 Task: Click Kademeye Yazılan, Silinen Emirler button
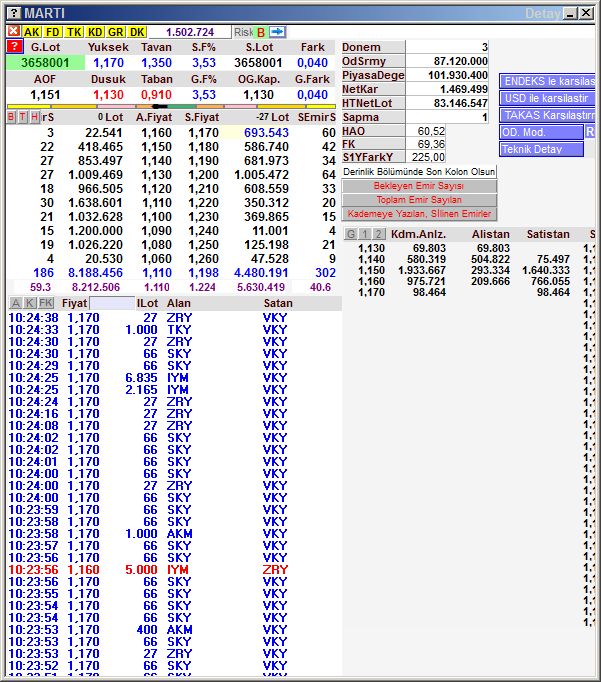coord(419,214)
